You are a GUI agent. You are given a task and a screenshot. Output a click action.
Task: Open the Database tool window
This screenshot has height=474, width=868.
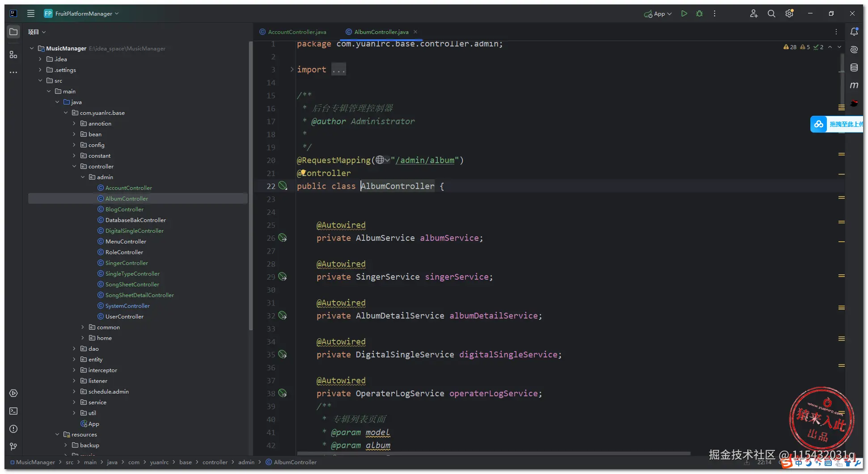[x=854, y=67]
